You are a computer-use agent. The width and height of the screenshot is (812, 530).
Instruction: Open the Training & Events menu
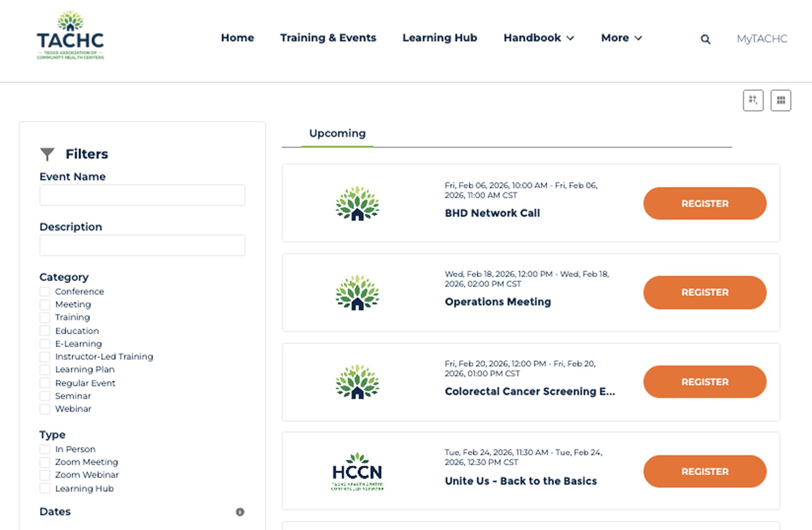pyautogui.click(x=328, y=38)
